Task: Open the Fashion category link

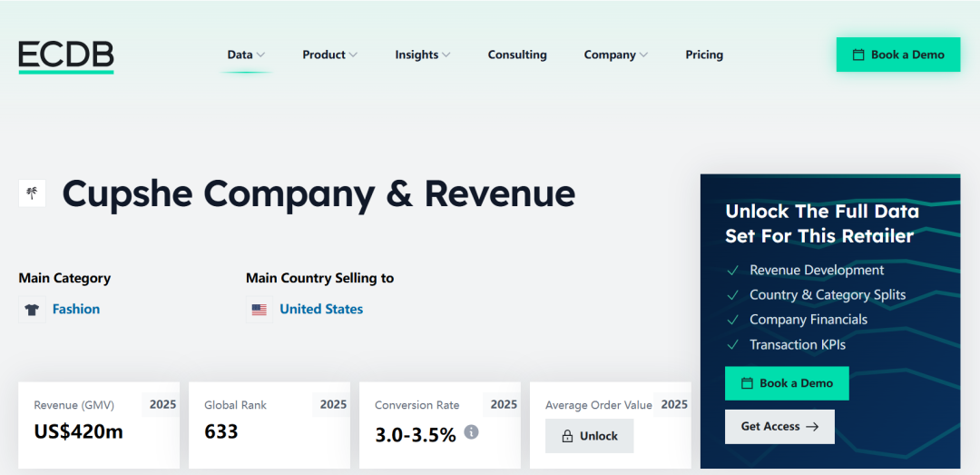Action: 76,309
